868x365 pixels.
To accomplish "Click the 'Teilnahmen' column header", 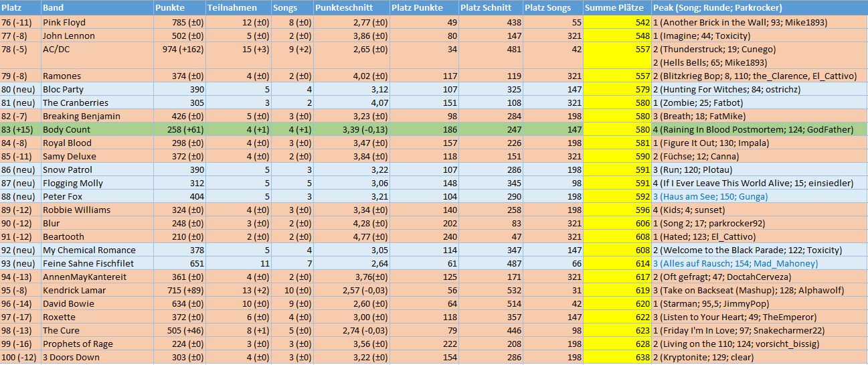I will click(238, 8).
